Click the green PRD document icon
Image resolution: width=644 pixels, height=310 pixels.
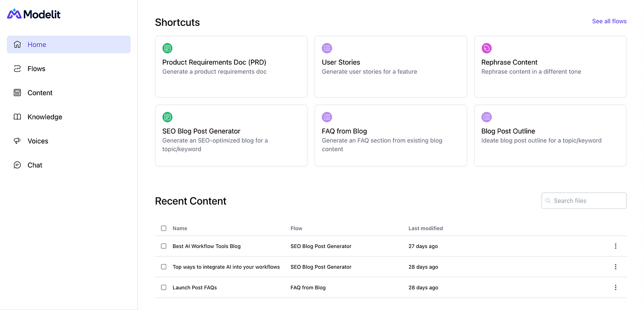coord(167,49)
